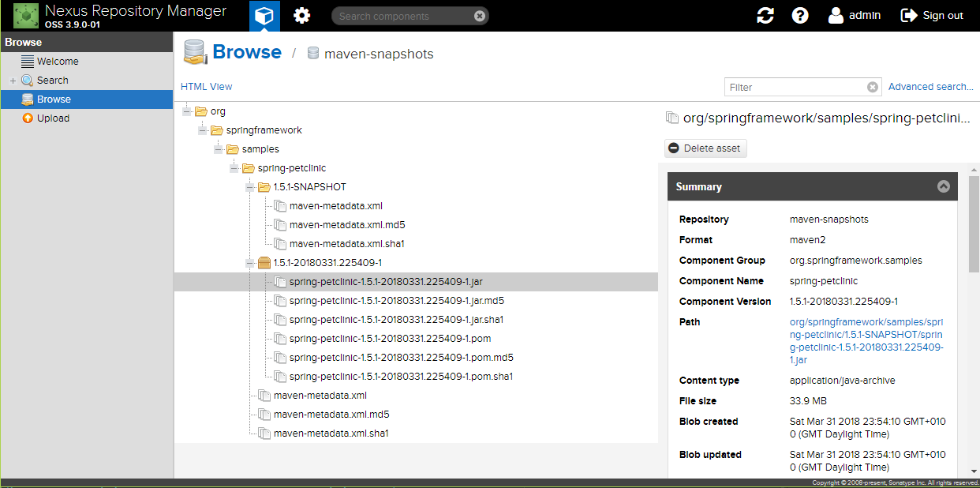
Task: Click the org folder icon
Action: click(x=201, y=111)
